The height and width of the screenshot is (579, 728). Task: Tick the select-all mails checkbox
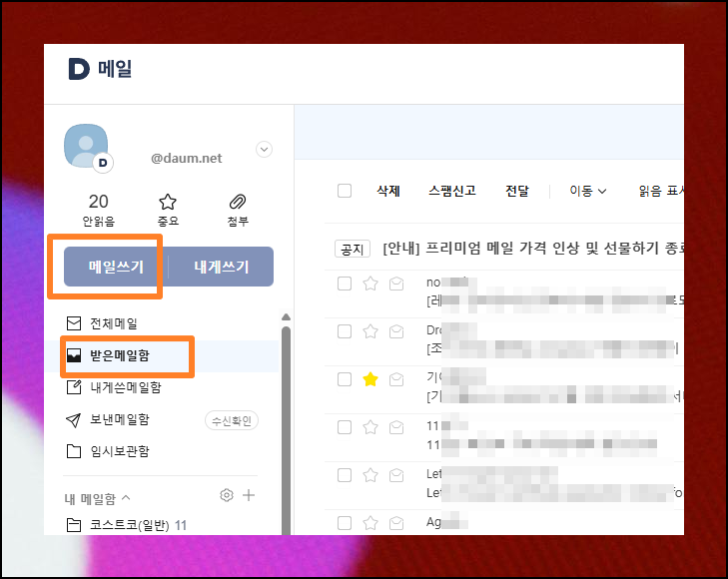click(345, 191)
